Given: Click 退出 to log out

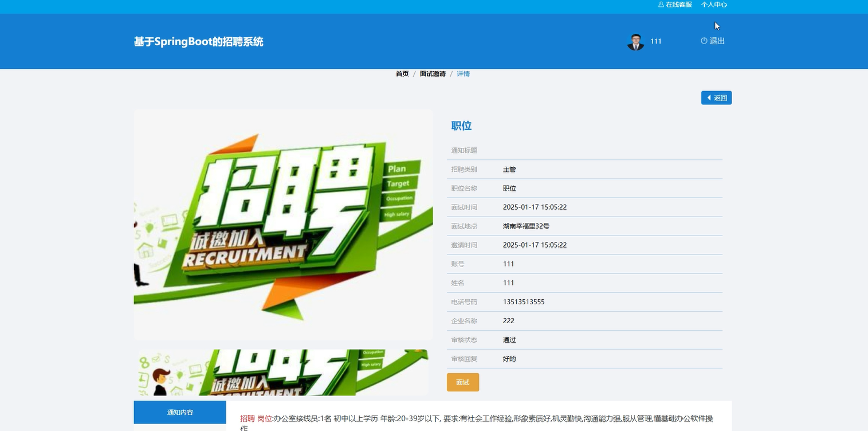Looking at the screenshot, I should [x=717, y=41].
